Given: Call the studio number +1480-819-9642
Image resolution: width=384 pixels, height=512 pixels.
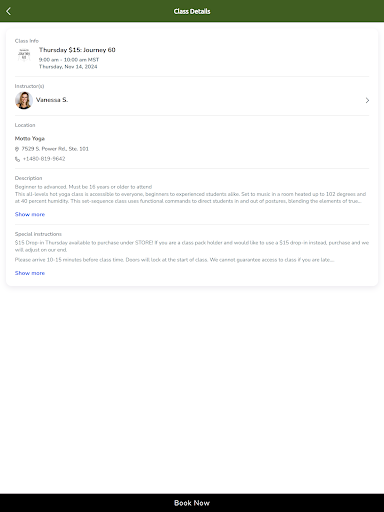Looking at the screenshot, I should click(44, 159).
